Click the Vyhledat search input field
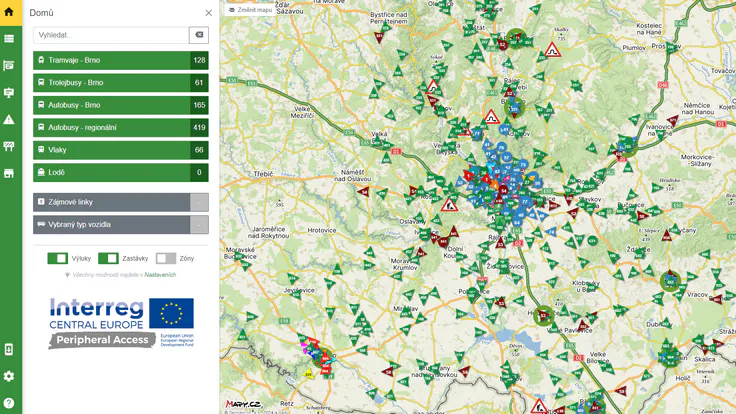736x414 pixels. point(110,35)
